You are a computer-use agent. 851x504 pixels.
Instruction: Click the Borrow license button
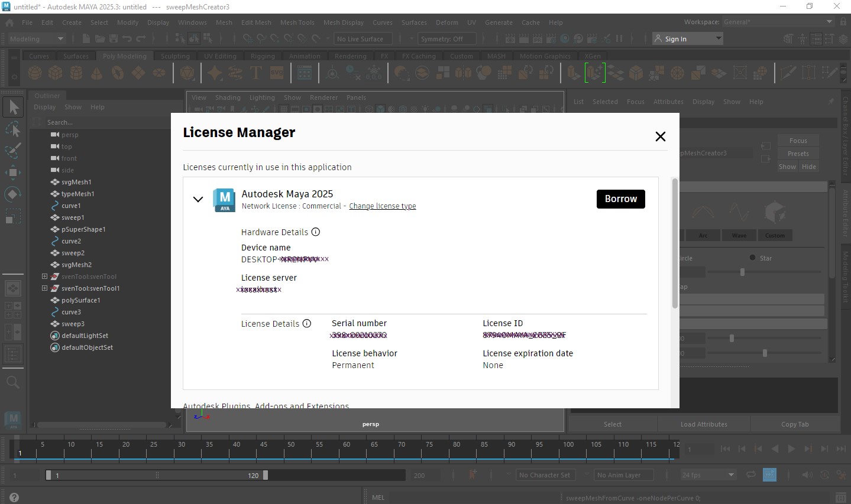tap(620, 199)
